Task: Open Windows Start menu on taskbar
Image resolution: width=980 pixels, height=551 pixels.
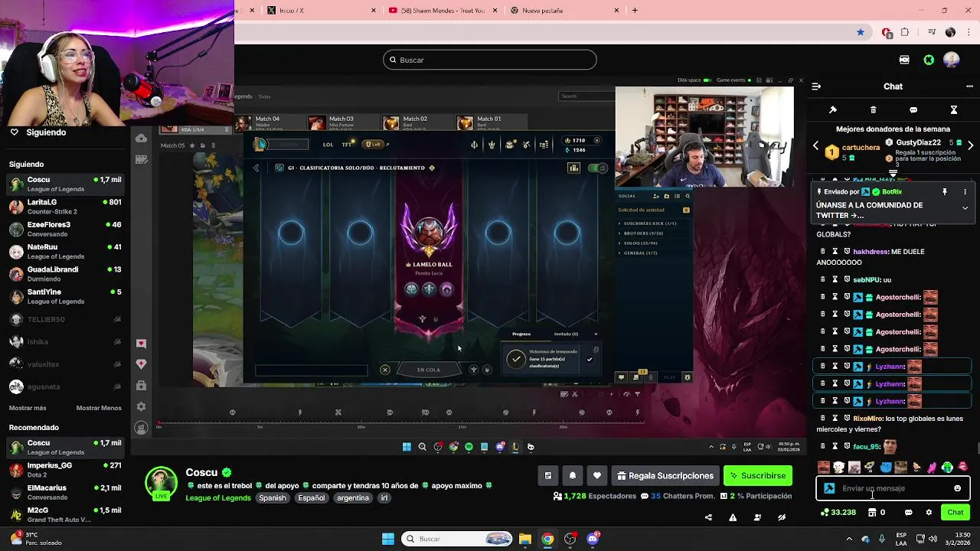Action: (x=388, y=539)
